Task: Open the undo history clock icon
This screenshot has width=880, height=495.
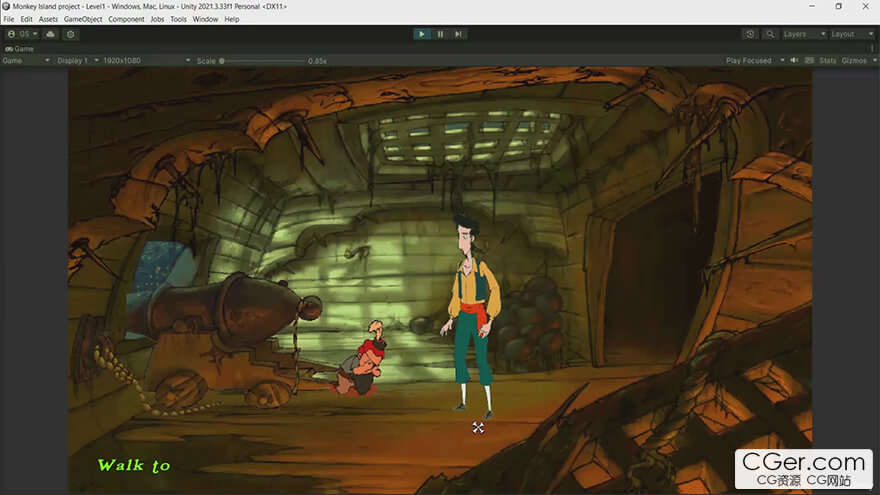Action: click(x=750, y=34)
